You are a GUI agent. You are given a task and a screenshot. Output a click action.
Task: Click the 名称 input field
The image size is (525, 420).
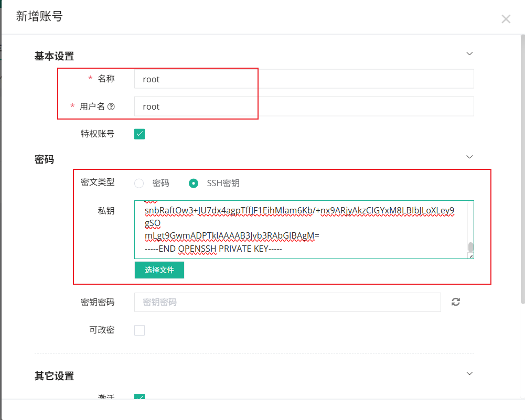pyautogui.click(x=304, y=79)
